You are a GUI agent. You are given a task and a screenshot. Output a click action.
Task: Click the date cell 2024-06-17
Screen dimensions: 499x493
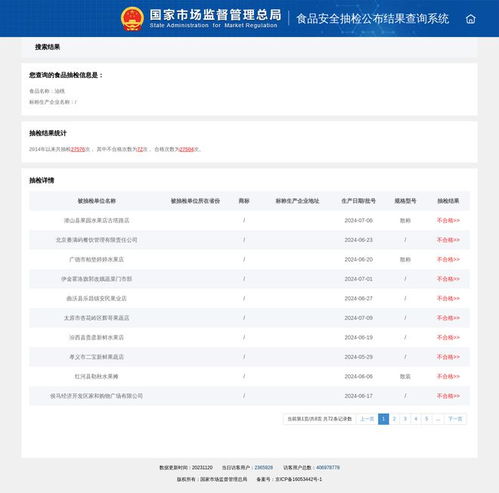(x=358, y=396)
